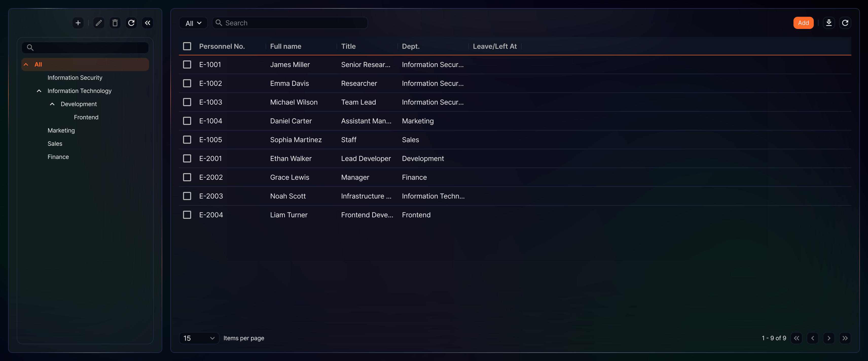Click the orange Add button
Screen dimensions: 868x361
[803, 23]
